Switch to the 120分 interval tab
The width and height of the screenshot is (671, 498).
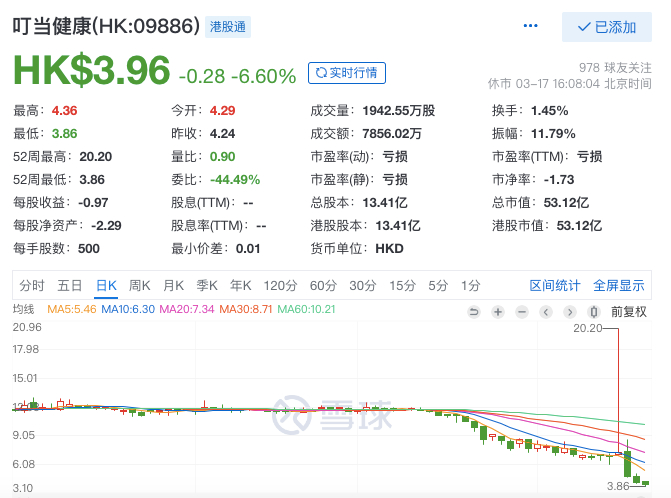[280, 285]
